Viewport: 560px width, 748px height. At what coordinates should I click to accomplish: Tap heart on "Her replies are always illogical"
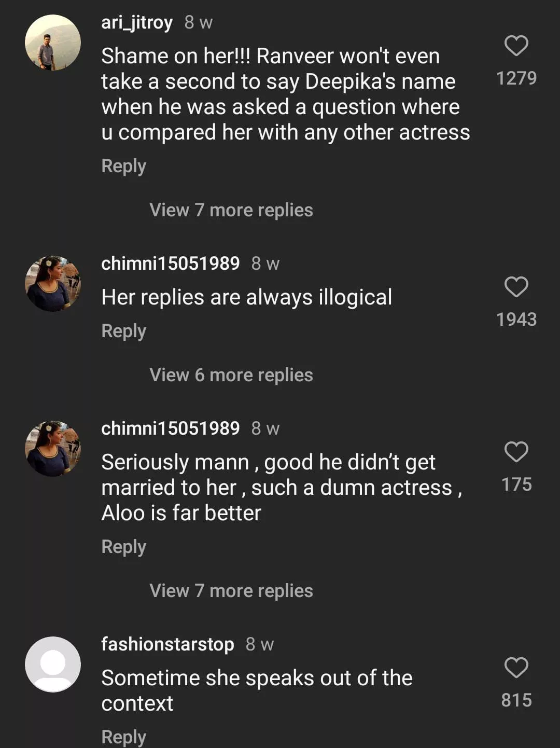tap(516, 287)
